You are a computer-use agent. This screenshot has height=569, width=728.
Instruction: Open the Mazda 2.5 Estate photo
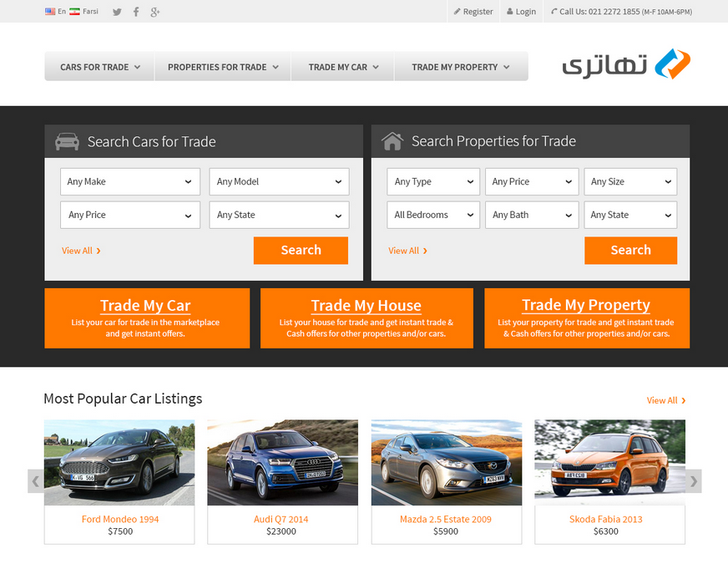pyautogui.click(x=447, y=463)
